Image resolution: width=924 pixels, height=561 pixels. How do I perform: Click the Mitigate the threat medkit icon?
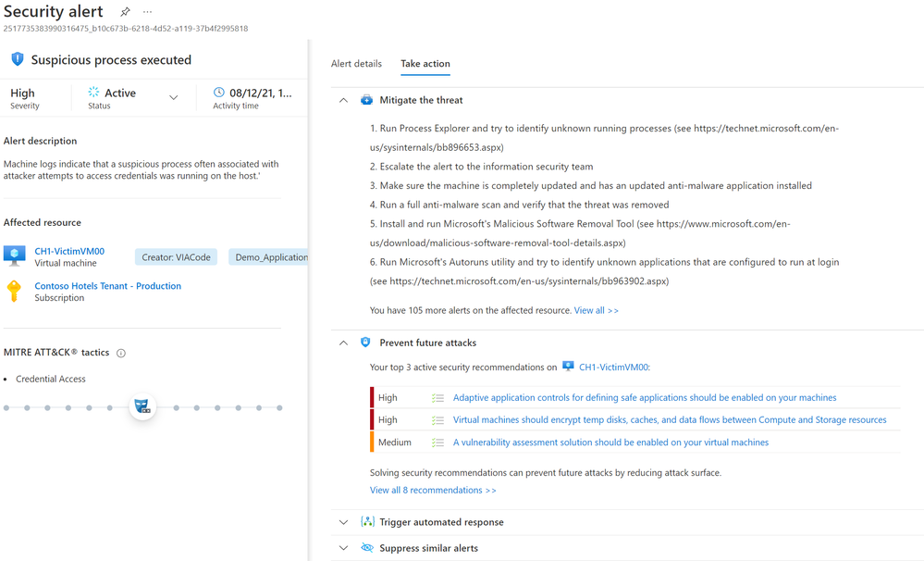point(366,100)
